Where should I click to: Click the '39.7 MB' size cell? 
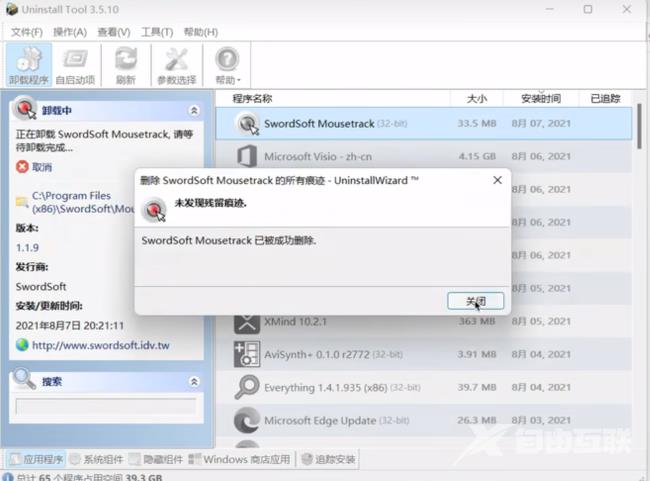coord(477,387)
